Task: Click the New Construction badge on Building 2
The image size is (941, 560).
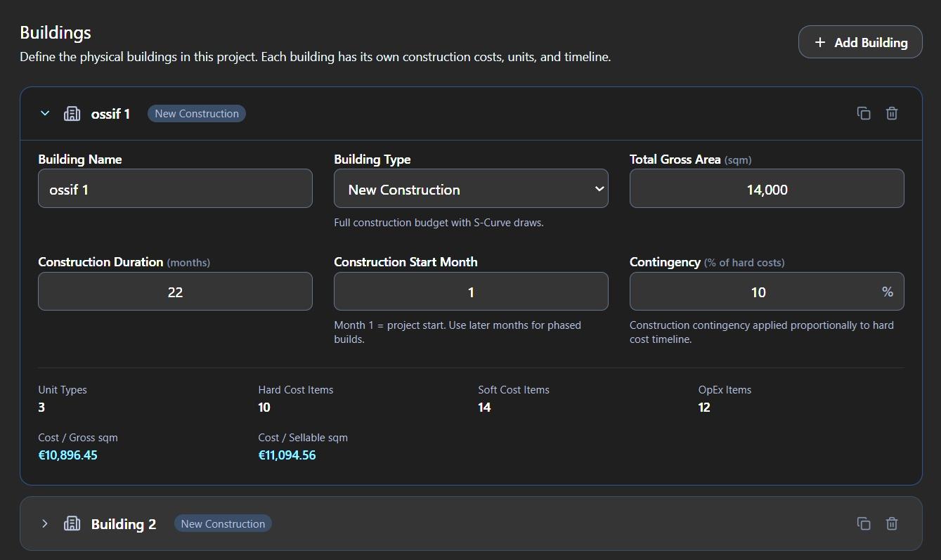Action: (x=222, y=523)
